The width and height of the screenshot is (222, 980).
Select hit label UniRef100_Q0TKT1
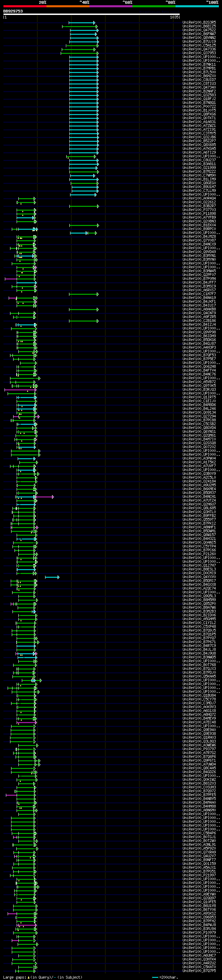tap(199, 118)
